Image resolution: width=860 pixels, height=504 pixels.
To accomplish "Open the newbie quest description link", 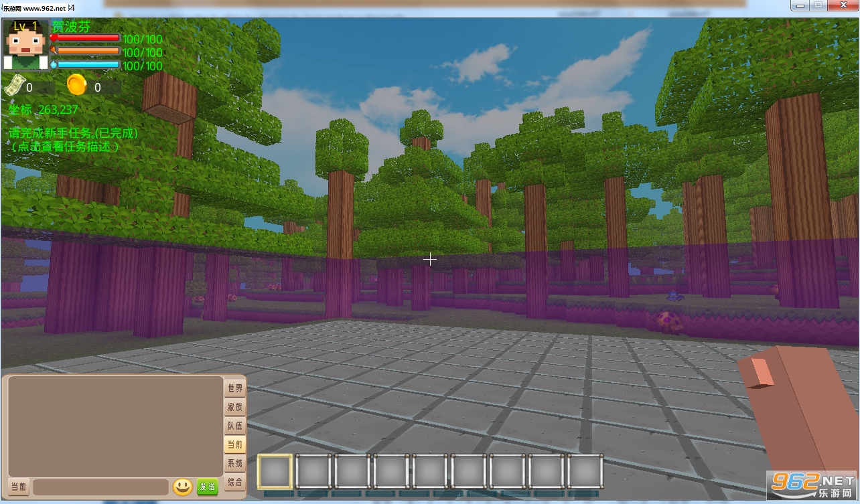I will (65, 146).
